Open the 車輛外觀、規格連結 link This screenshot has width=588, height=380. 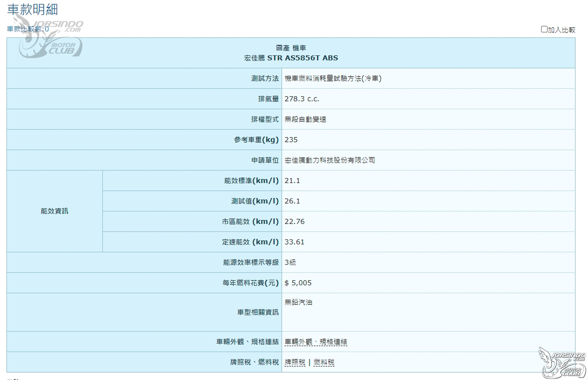[316, 342]
